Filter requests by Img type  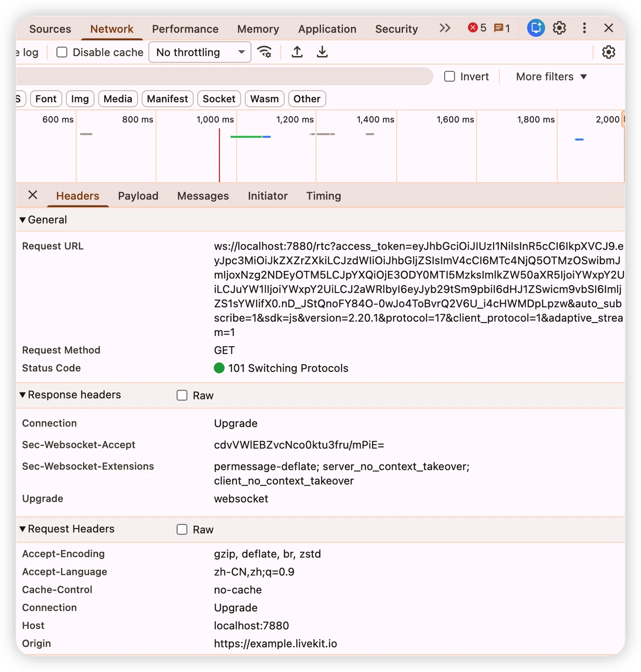point(80,99)
